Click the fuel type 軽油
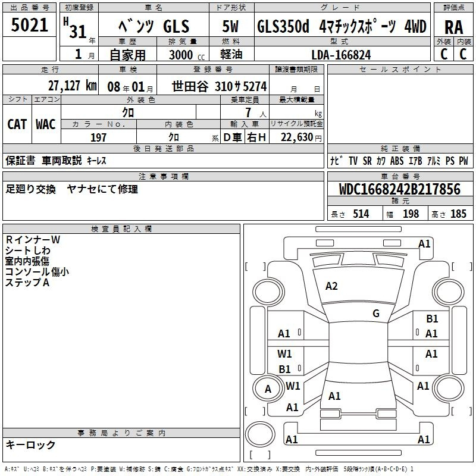476x476 pixels. pyautogui.click(x=231, y=54)
